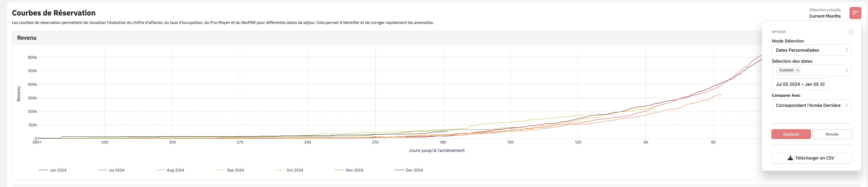Click the 180 x-axis tick label
This screenshot has height=187, width=868.
pos(443,142)
